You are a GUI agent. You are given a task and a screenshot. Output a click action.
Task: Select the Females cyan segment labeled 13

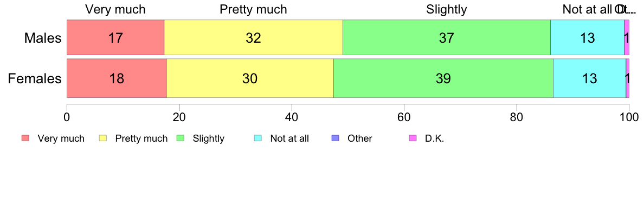(589, 78)
